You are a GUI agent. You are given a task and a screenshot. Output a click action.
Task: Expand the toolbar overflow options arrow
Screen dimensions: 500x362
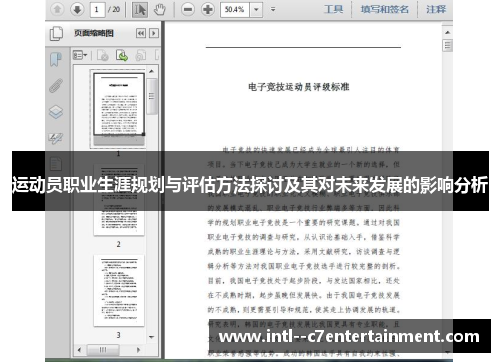(x=273, y=9)
